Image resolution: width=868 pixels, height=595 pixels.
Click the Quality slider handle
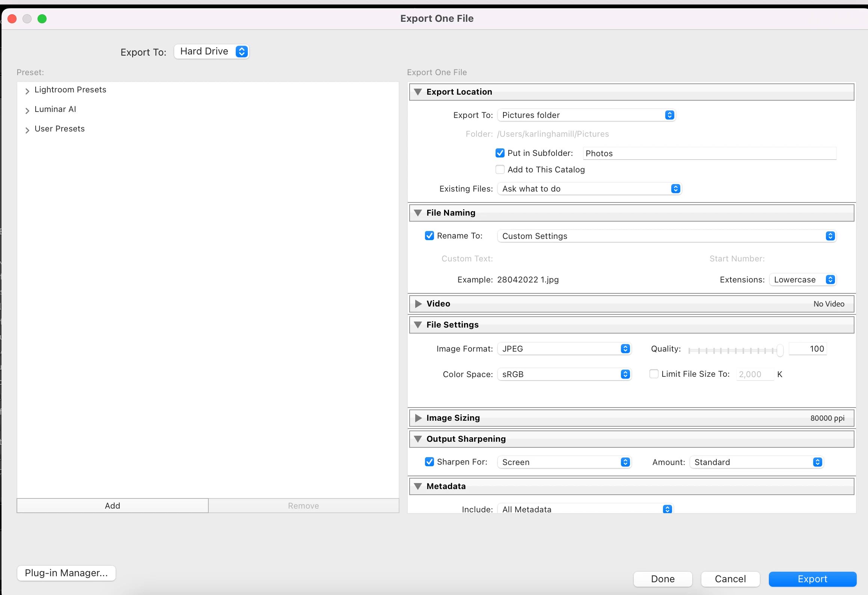(x=780, y=350)
